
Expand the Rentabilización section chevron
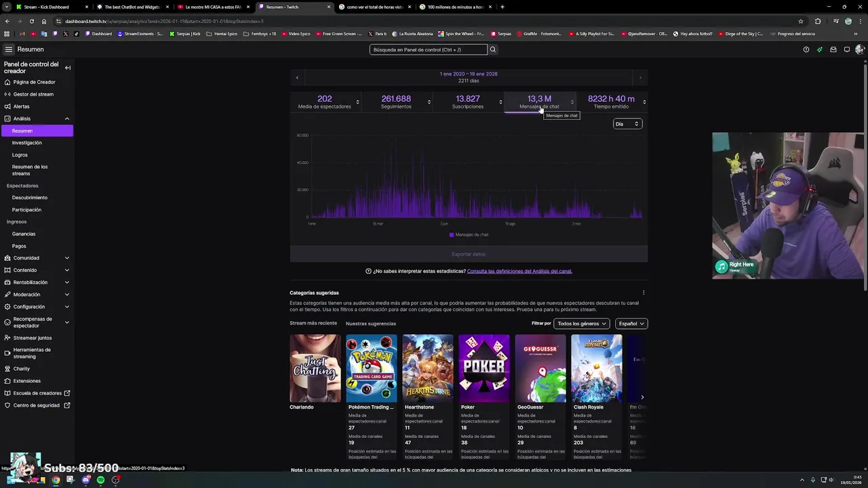[67, 283]
